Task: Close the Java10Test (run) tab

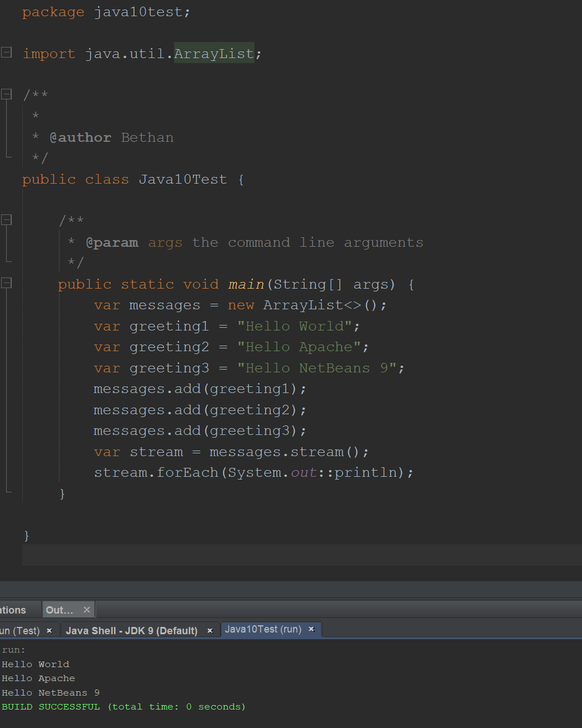Action: tap(311, 629)
